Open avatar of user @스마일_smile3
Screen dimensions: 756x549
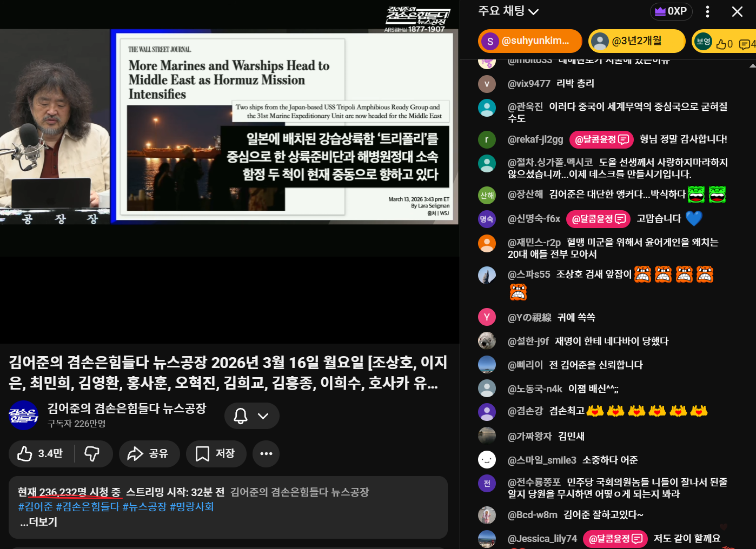click(x=487, y=460)
